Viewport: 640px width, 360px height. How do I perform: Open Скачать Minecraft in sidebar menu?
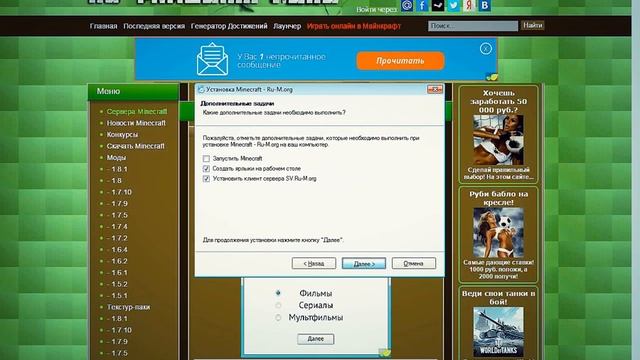tap(136, 146)
